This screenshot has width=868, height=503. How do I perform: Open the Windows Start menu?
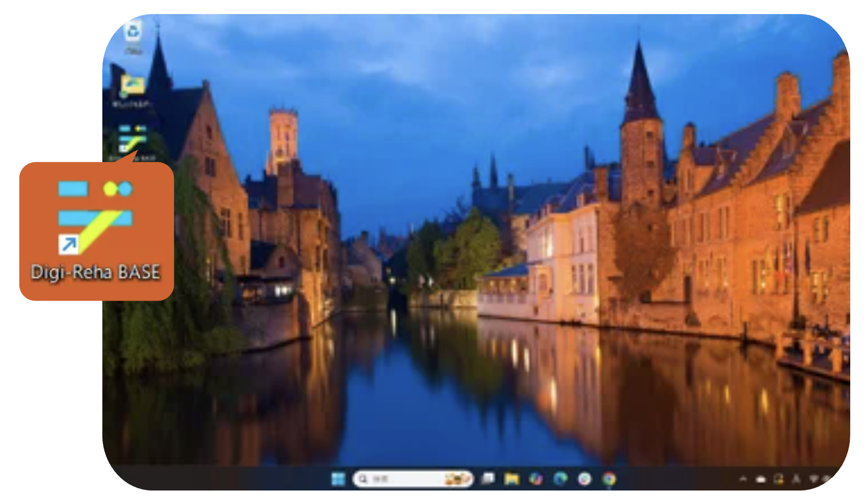(338, 478)
